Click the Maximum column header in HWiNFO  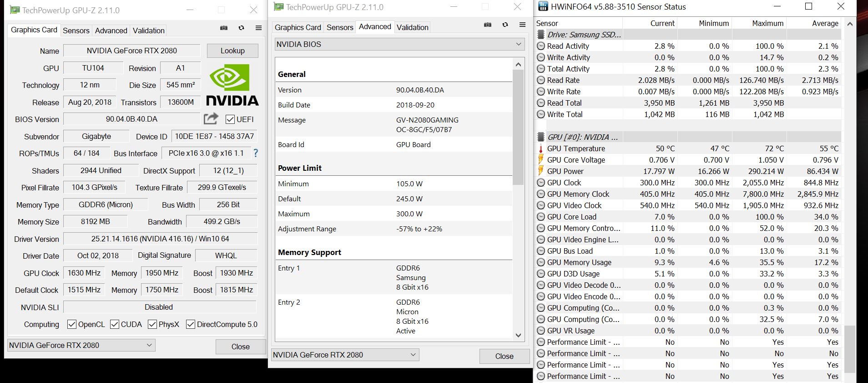(759, 23)
